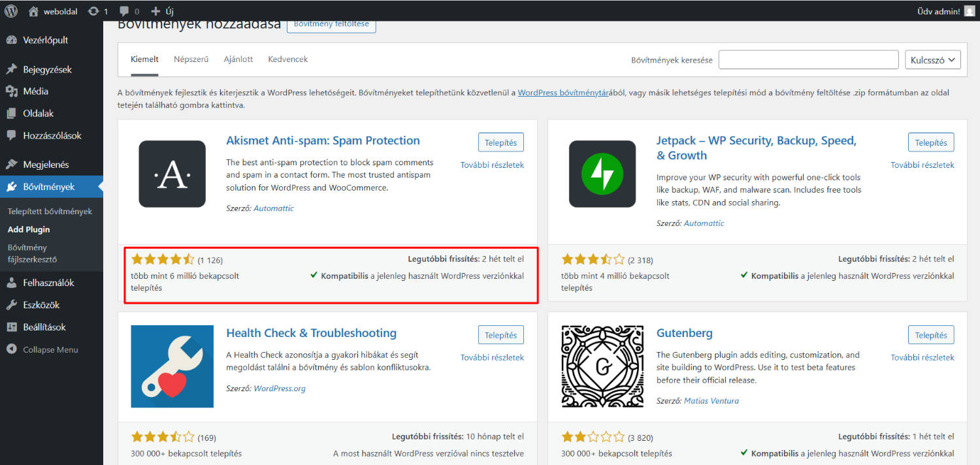Click the "(169)" Health Check rating count

(206, 438)
